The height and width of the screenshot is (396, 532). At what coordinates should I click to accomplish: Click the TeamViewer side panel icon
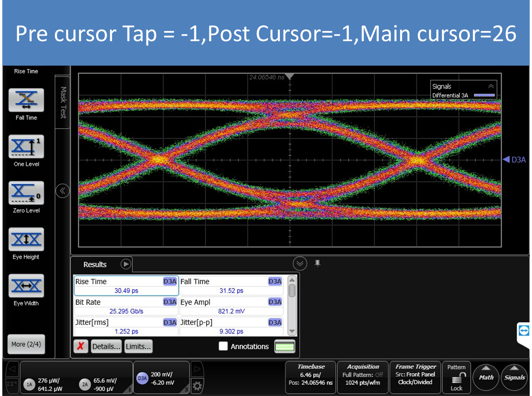point(524,330)
